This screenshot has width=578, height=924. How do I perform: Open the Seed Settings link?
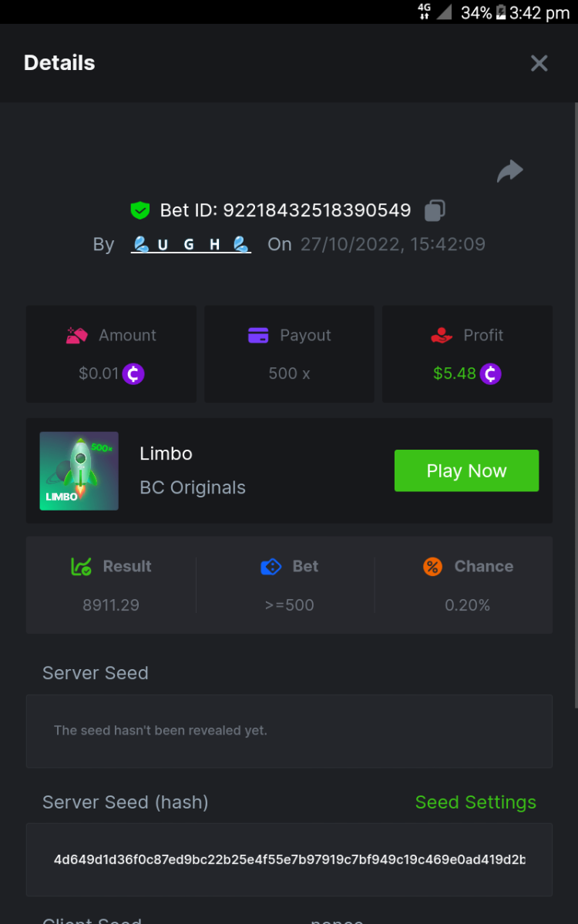coord(476,802)
